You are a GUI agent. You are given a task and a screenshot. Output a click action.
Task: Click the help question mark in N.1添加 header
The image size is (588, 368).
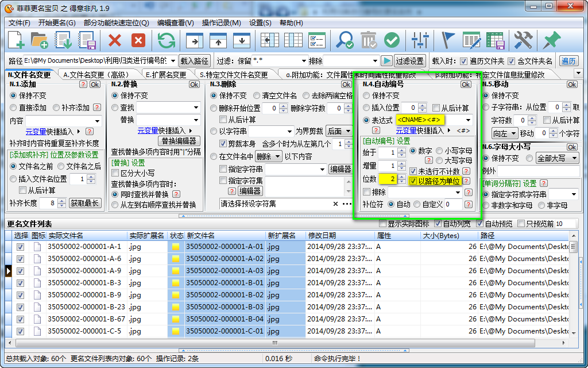coord(84,85)
